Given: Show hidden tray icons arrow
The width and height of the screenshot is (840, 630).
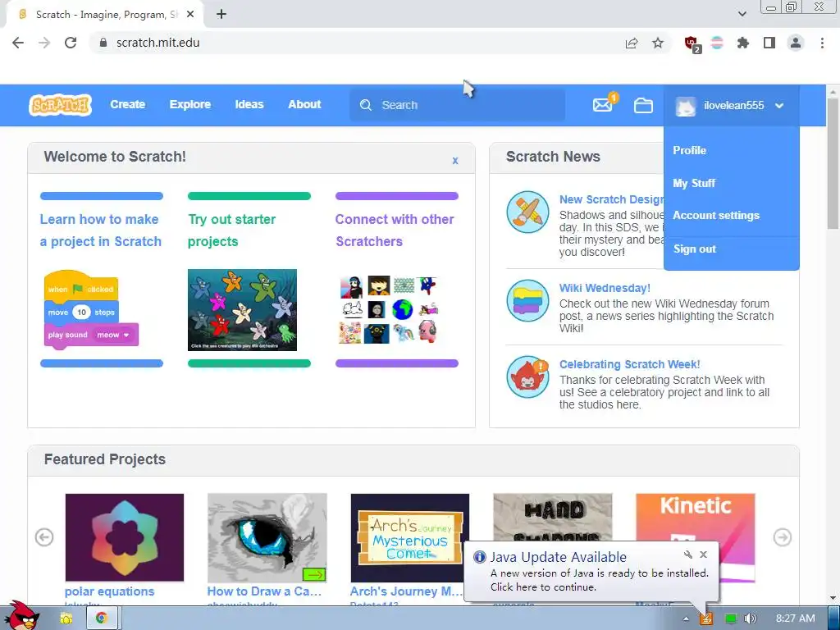Looking at the screenshot, I should point(686,619).
